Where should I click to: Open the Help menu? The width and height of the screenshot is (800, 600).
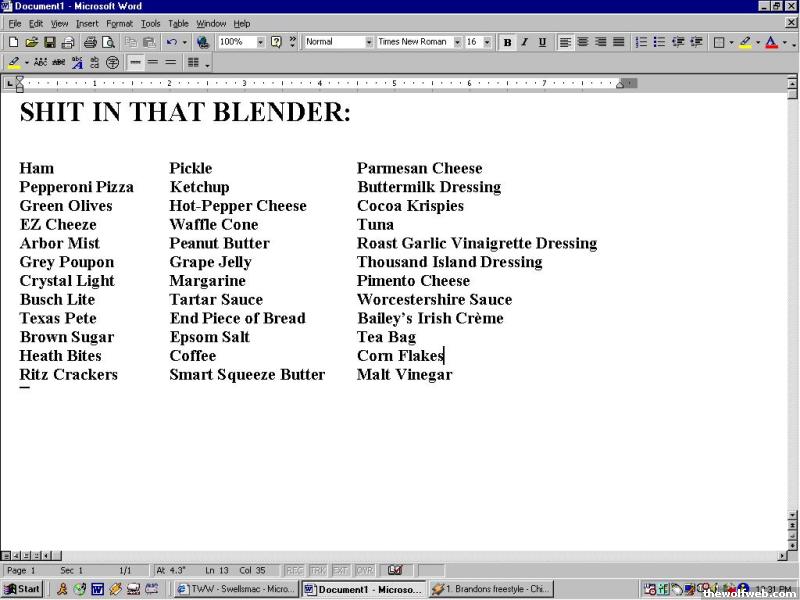click(x=242, y=23)
